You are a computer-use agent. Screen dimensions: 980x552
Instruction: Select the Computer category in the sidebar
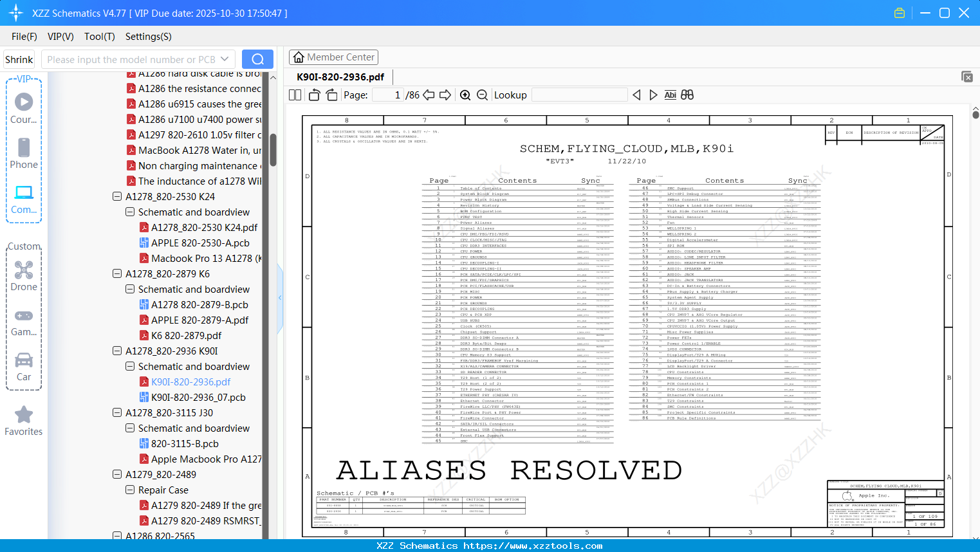point(24,199)
